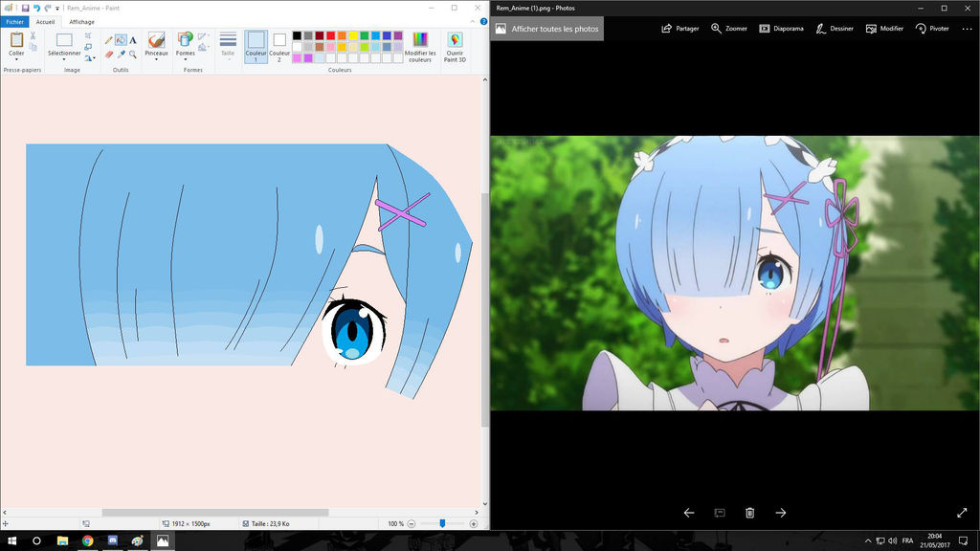This screenshot has width=980, height=551.
Task: Open the Coller dropdown arrow
Action: point(16,60)
